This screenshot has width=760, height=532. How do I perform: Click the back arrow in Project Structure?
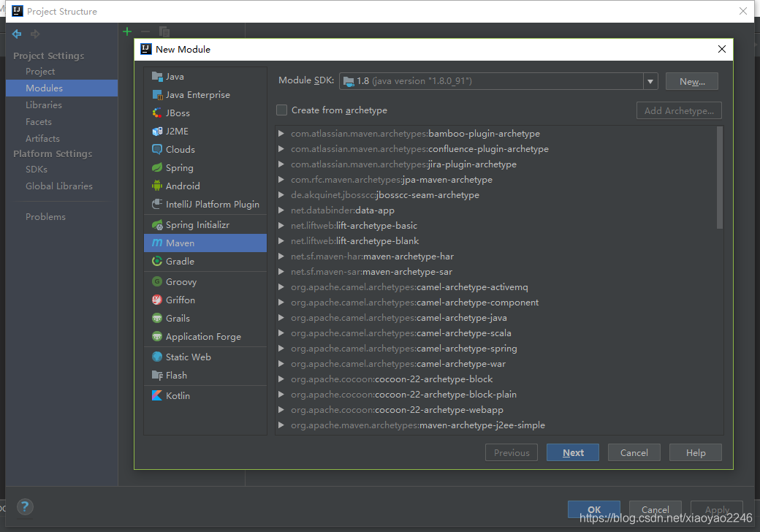pos(17,34)
